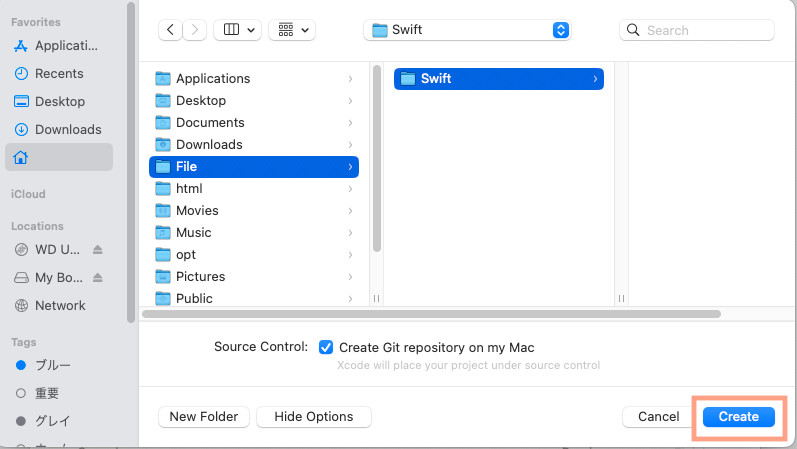
Task: Expand the Documents folder chevron
Action: 350,122
